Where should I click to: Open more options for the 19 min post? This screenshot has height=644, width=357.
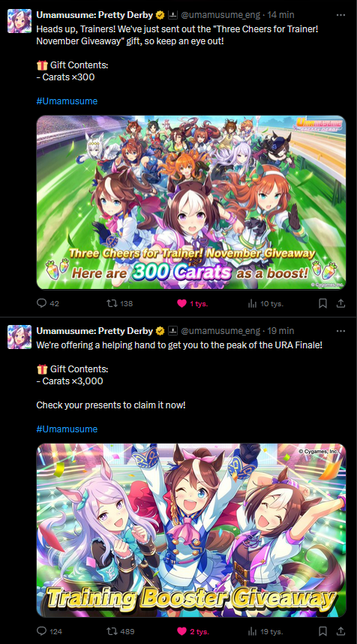click(340, 331)
